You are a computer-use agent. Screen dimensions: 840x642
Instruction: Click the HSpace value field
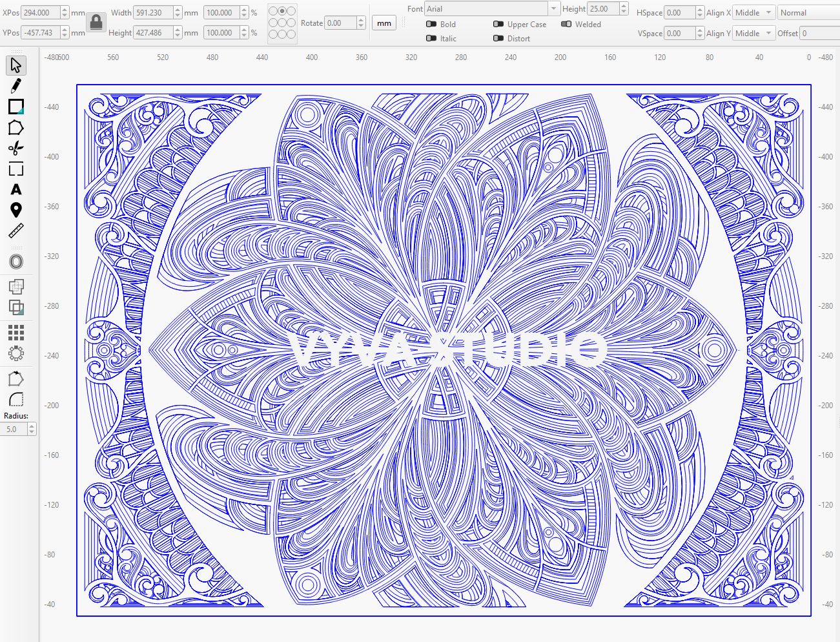pyautogui.click(x=680, y=12)
